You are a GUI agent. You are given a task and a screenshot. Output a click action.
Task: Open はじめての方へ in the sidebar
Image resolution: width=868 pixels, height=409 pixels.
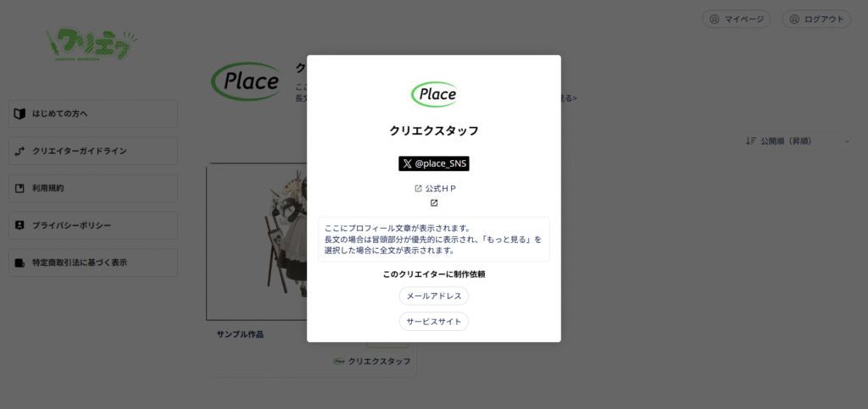pos(93,113)
